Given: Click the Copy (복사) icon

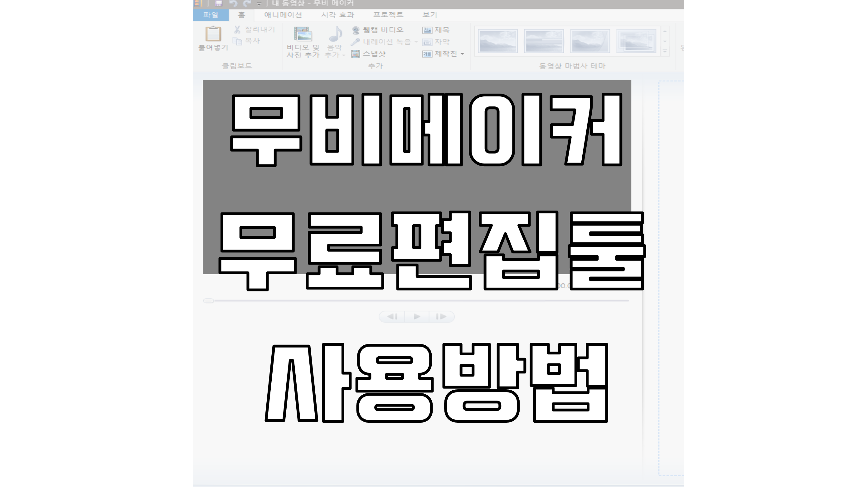Looking at the screenshot, I should pyautogui.click(x=238, y=41).
